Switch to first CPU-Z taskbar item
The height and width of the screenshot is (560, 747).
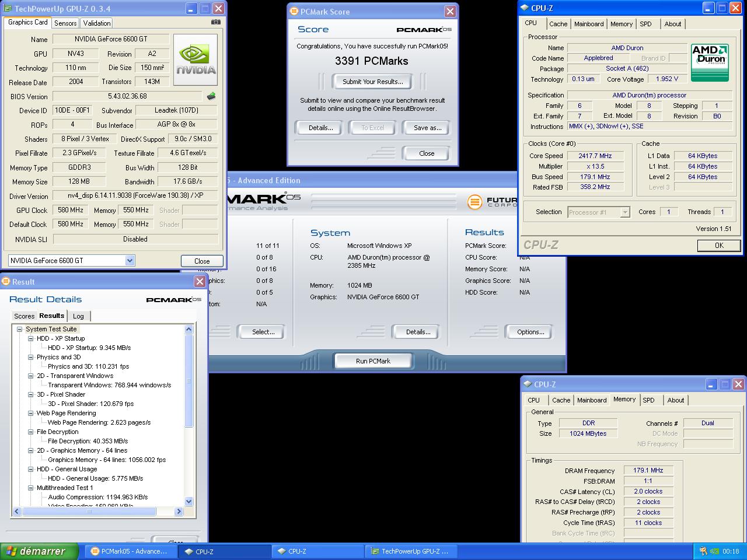[x=225, y=551]
